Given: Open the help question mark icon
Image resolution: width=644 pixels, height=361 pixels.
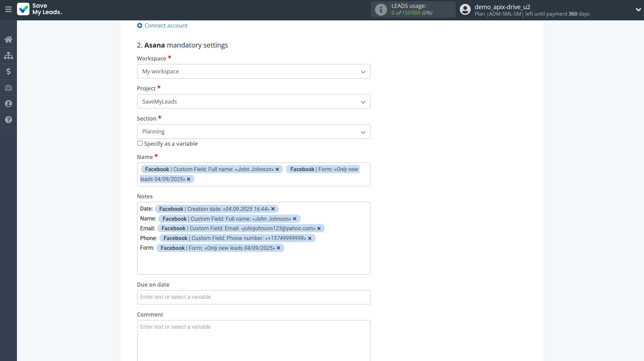Looking at the screenshot, I should (x=8, y=120).
